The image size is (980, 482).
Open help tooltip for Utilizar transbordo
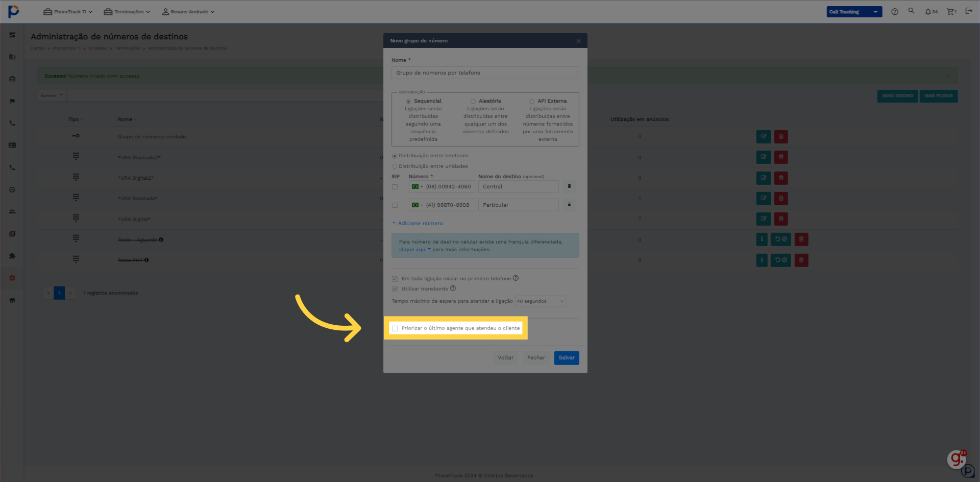453,288
